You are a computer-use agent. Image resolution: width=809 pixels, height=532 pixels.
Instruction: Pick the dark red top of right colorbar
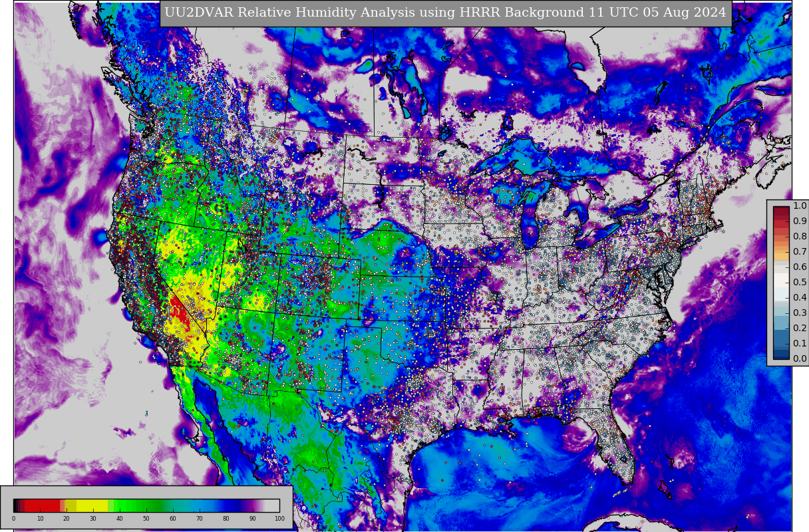click(x=781, y=213)
